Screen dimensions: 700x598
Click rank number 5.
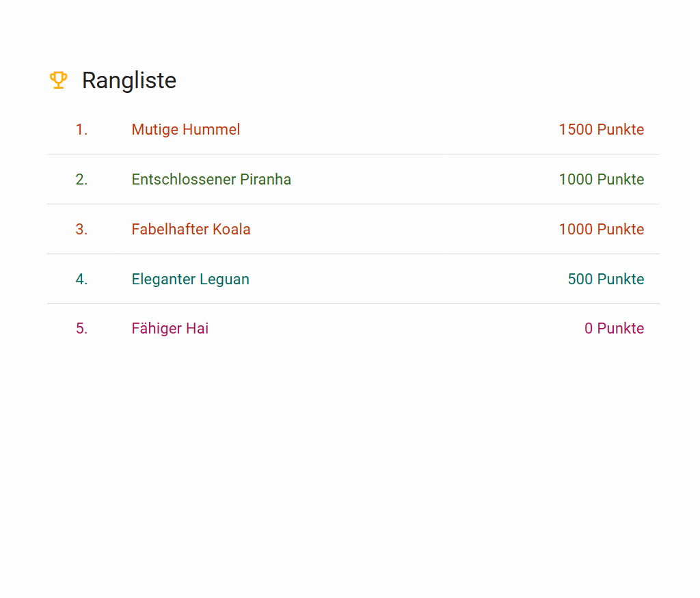[81, 329]
